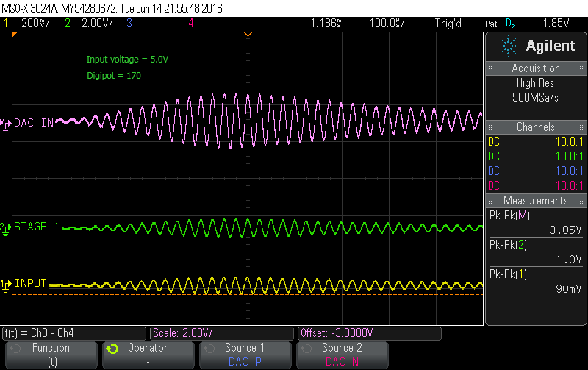Click the green rotate icon on Operator
Image resolution: width=588 pixels, height=370 pixels.
tap(112, 349)
